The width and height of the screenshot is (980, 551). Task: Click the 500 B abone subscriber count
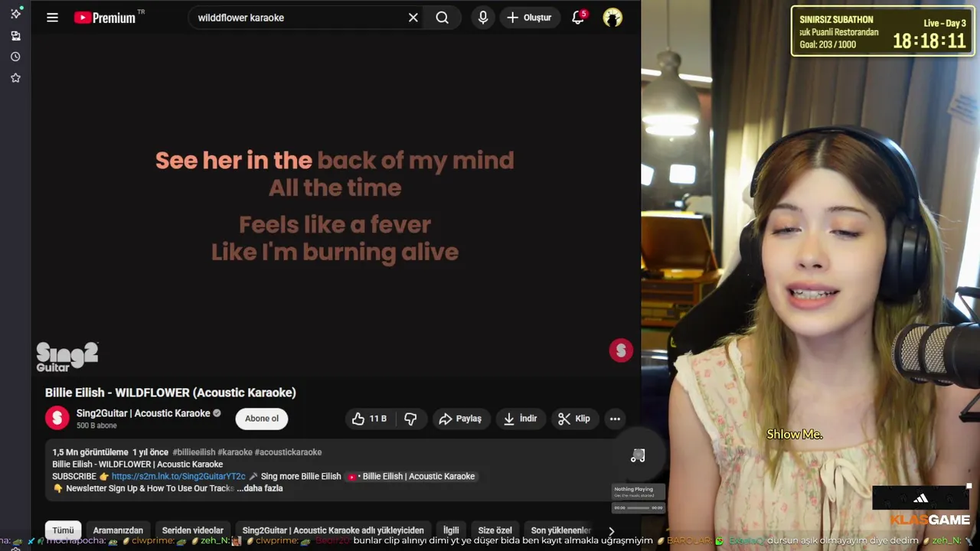tap(96, 425)
